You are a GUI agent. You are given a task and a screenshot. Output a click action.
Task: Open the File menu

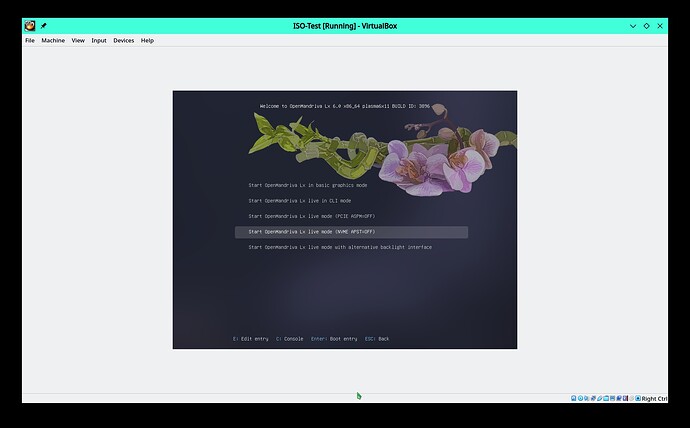tap(29, 40)
